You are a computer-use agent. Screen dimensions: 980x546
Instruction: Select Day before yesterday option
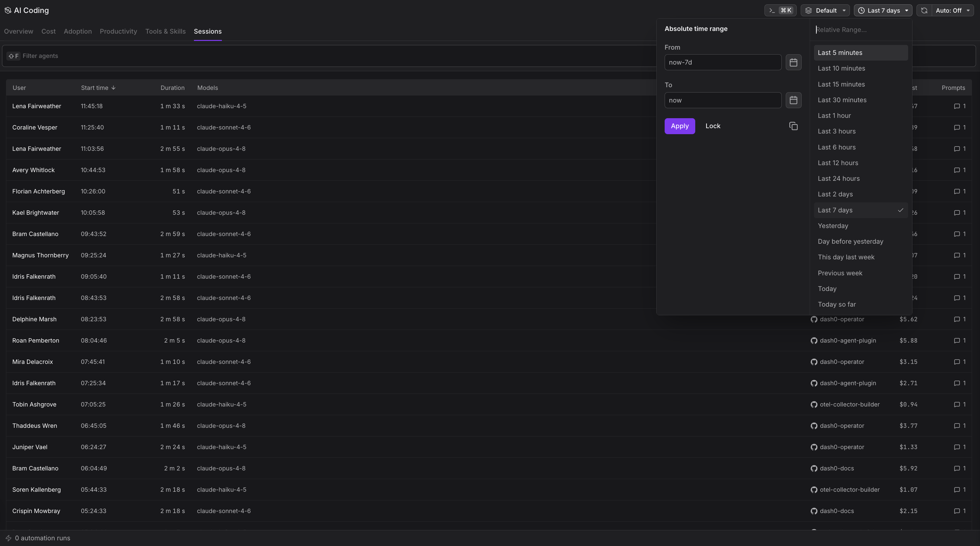pos(861,241)
